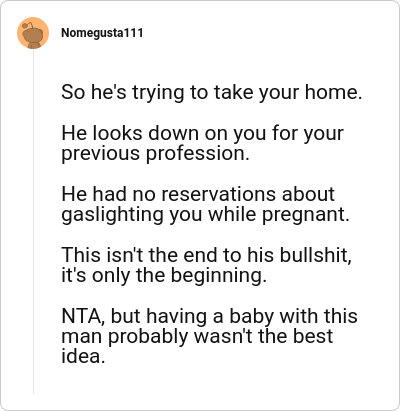Click the line 'man probably wasn't the best'
Image resolution: width=400 pixels, height=411 pixels.
[197, 337]
